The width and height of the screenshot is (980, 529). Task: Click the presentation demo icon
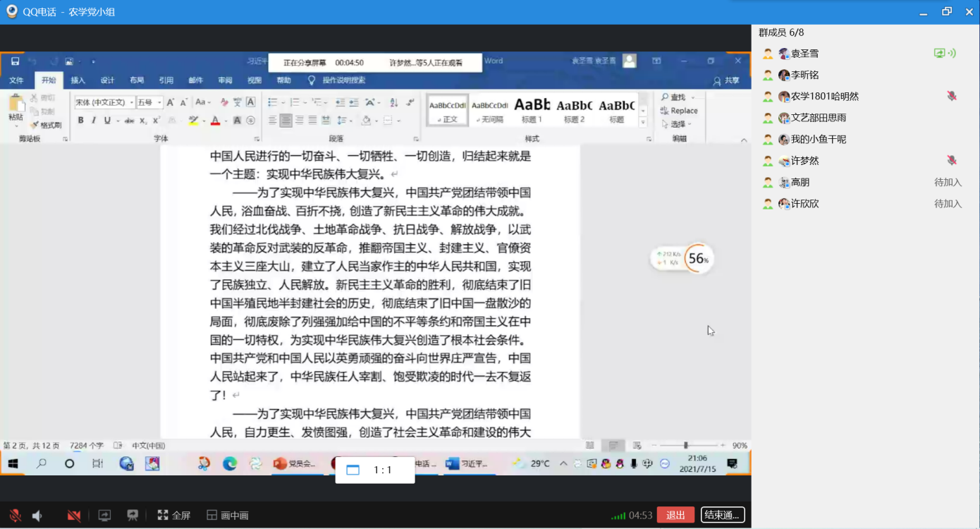coord(132,516)
